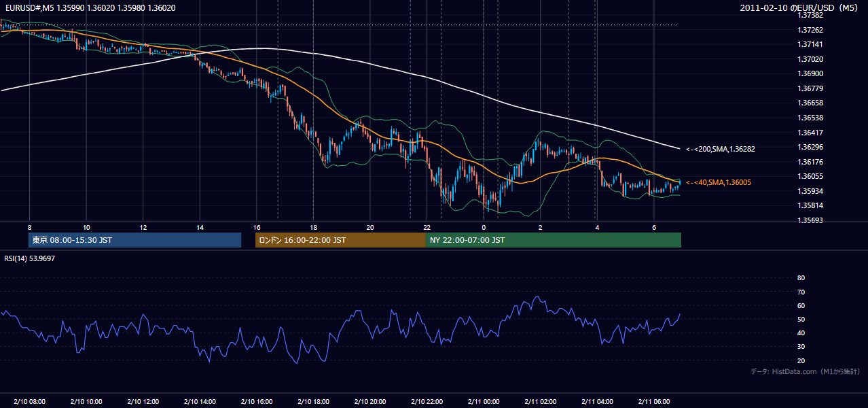Click price axis label 1.36055
This screenshot has width=868, height=408.
tap(811, 176)
